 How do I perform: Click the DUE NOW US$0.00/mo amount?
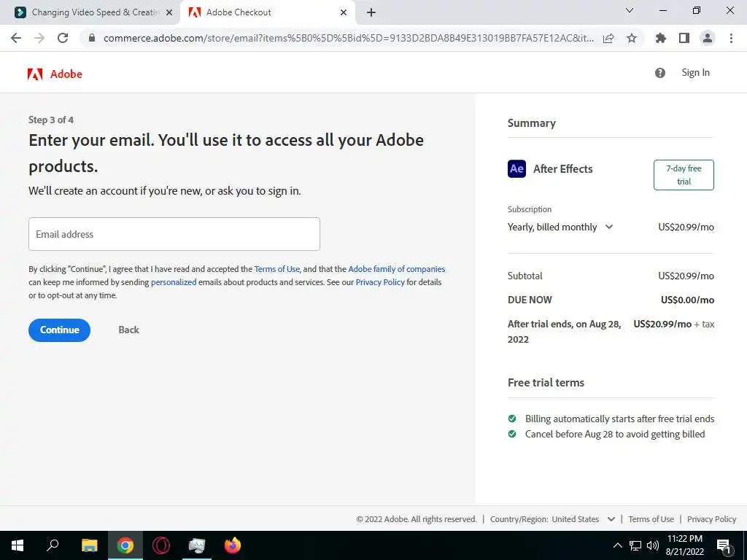687,300
